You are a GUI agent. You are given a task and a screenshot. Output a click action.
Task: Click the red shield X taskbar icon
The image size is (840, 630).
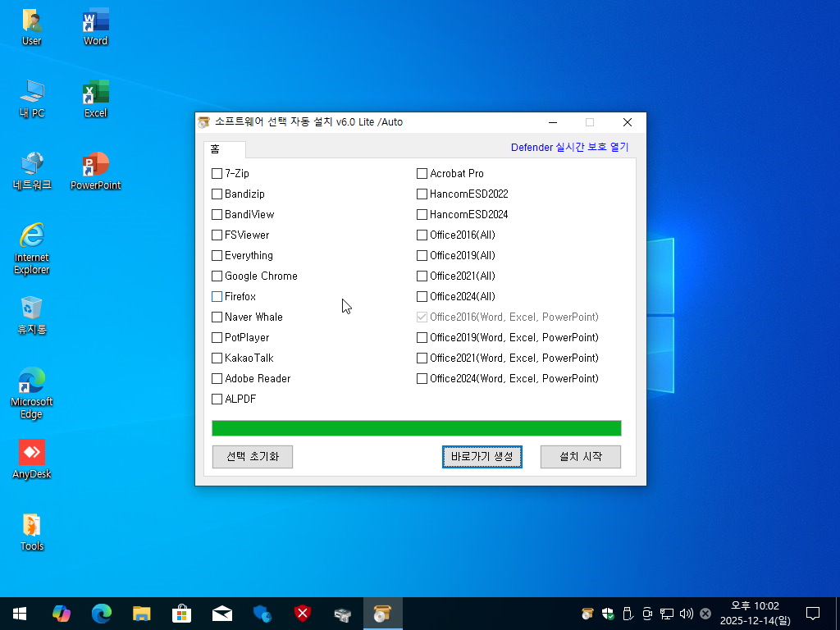[x=302, y=614]
